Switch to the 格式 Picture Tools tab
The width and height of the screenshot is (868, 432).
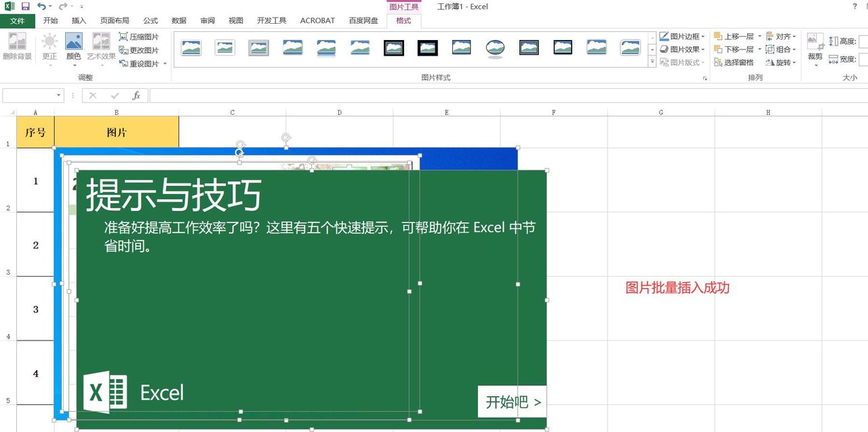click(403, 20)
